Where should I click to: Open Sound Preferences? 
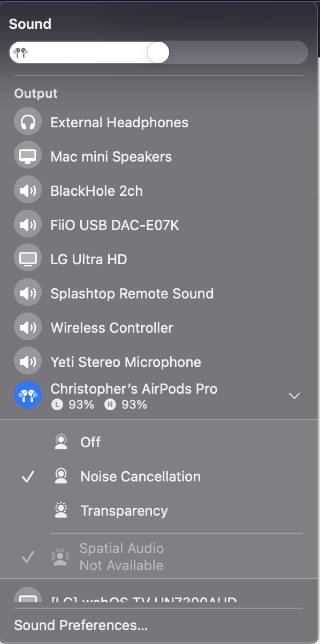click(81, 625)
